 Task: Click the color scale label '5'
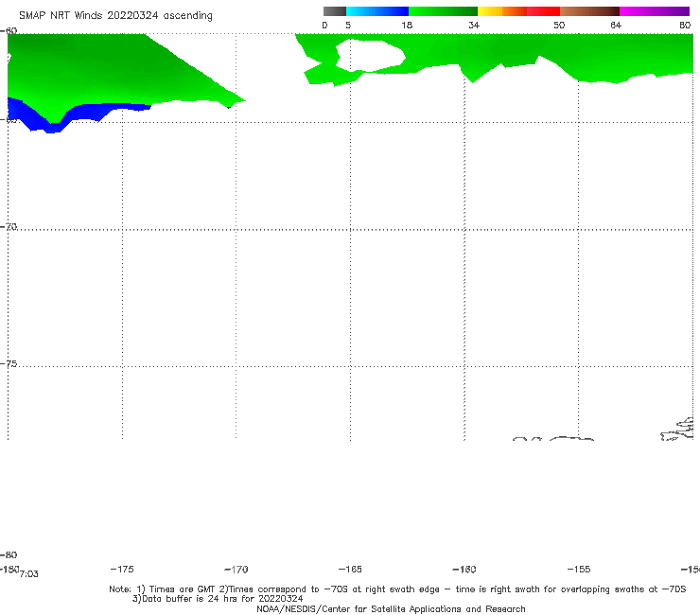pyautogui.click(x=348, y=26)
